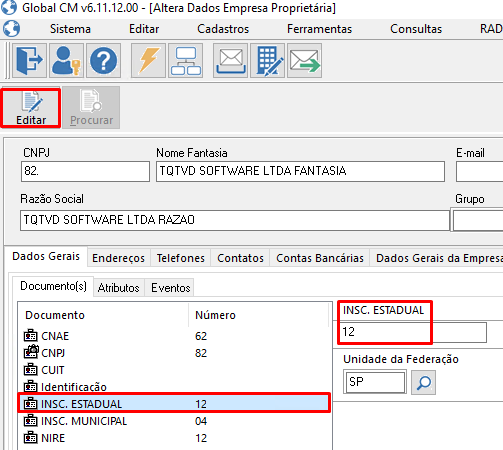This screenshot has width=503, height=450.
Task: Open the user key permissions icon
Action: pyautogui.click(x=66, y=61)
